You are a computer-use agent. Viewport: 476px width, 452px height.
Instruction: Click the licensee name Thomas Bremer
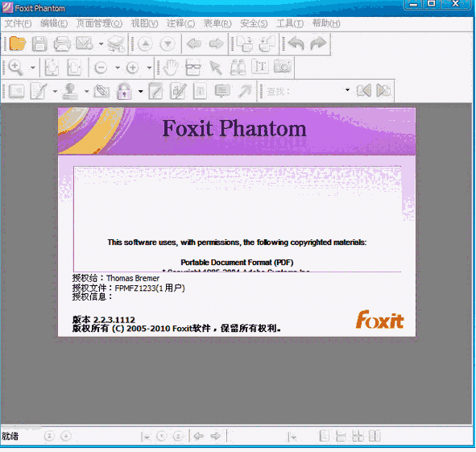tap(133, 278)
